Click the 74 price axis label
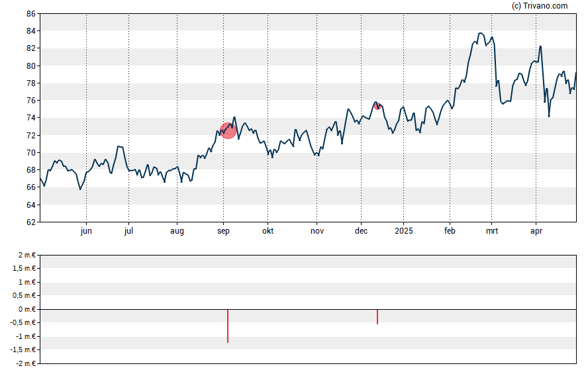Viewport: 588px width, 374px height. 31,118
